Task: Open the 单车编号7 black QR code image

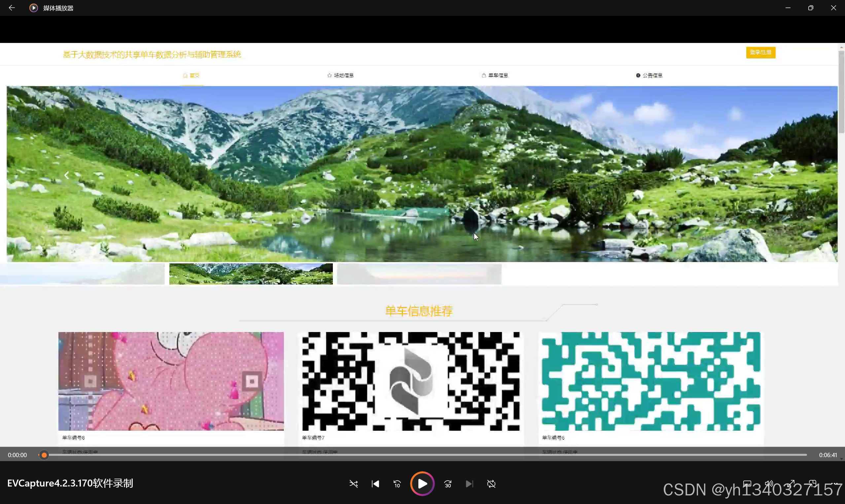Action: pyautogui.click(x=411, y=381)
